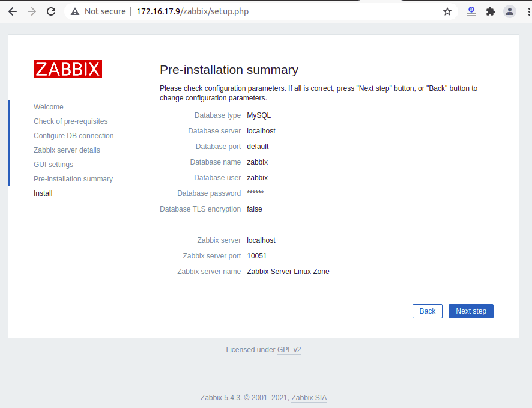Click the Zabbix 5.4.3 version footer text
532x408 pixels.
click(x=221, y=398)
